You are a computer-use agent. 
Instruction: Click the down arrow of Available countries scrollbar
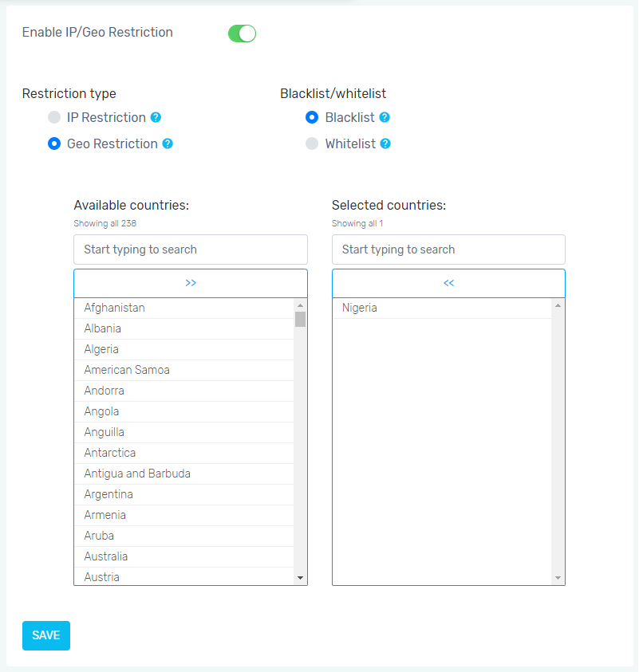(300, 578)
